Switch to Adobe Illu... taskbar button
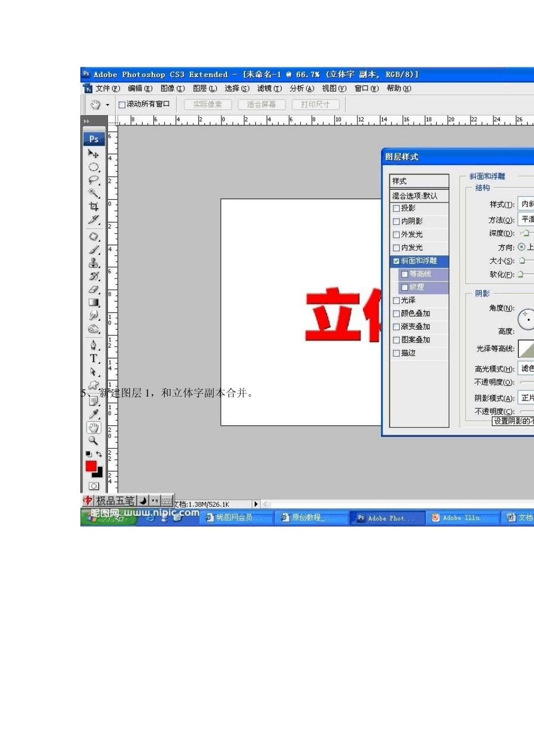This screenshot has width=534, height=756. pos(462,518)
